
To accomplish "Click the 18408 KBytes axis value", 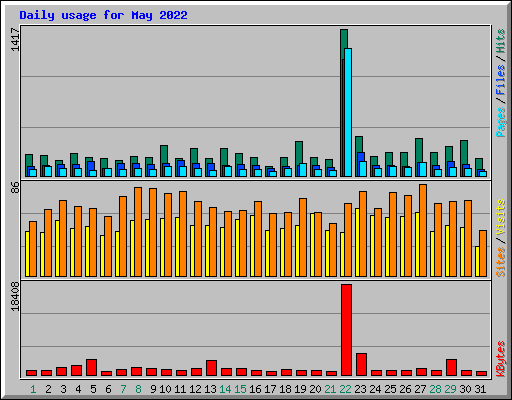I will pos(15,296).
